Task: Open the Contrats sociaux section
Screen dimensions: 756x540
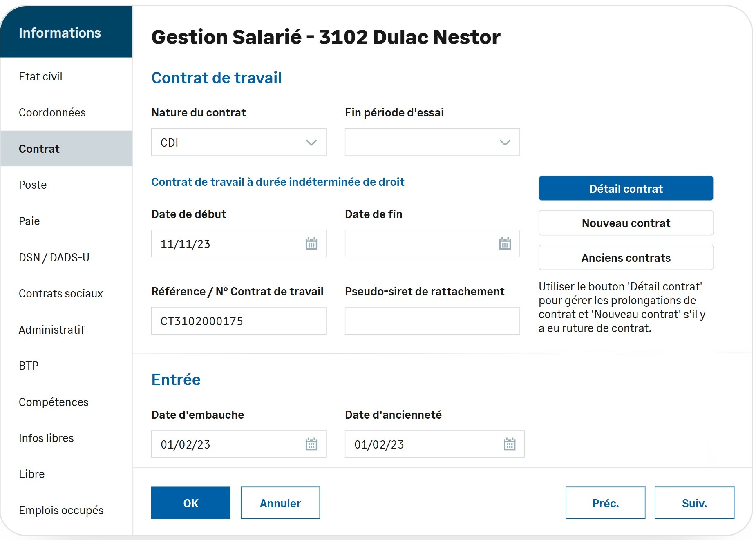Action: tap(61, 294)
